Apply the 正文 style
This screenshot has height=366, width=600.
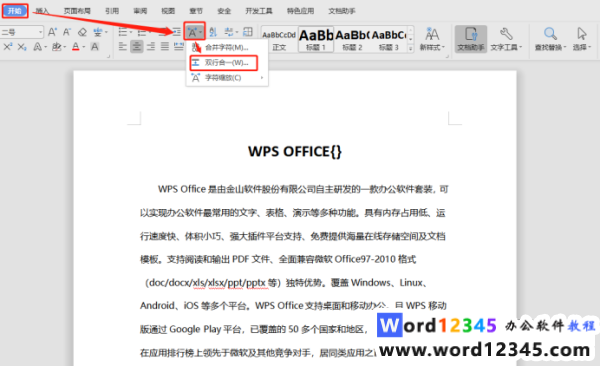pos(279,39)
